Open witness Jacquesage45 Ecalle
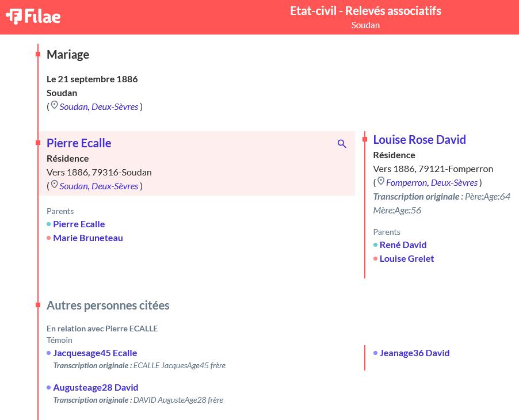The image size is (519, 420). click(x=95, y=353)
